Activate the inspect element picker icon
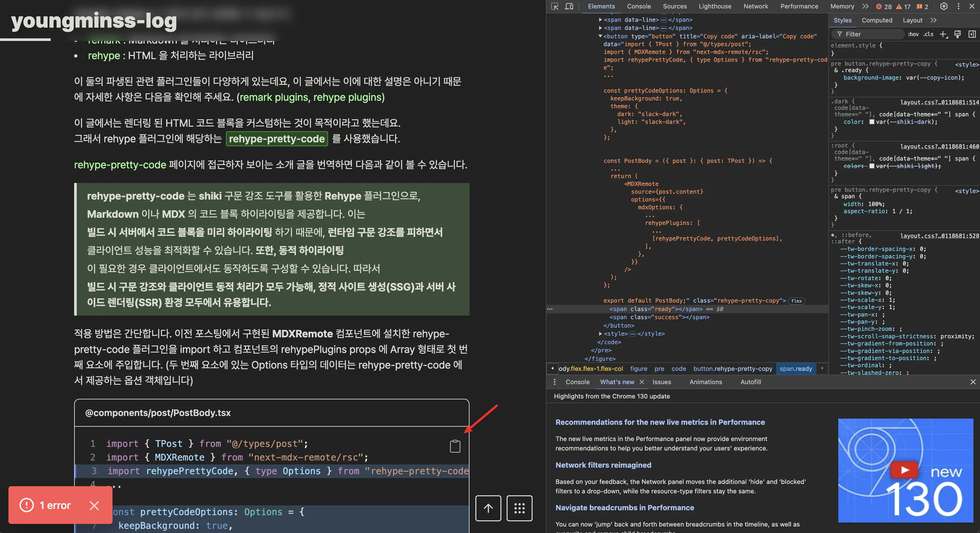This screenshot has width=980, height=533. (x=555, y=6)
